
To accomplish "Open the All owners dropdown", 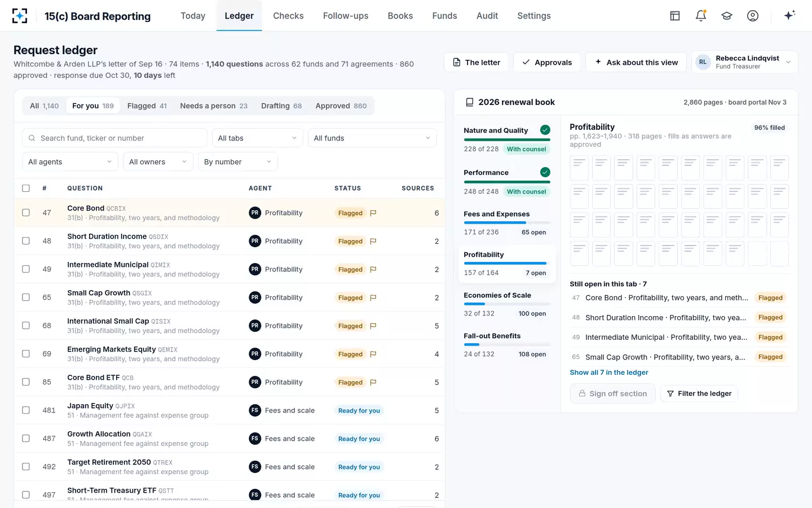I will coord(158,161).
